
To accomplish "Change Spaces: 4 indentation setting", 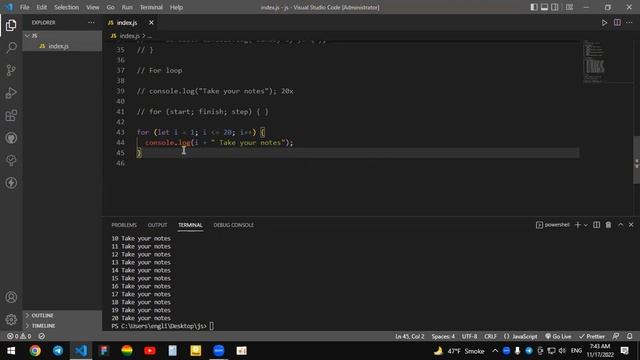I will click(443, 336).
